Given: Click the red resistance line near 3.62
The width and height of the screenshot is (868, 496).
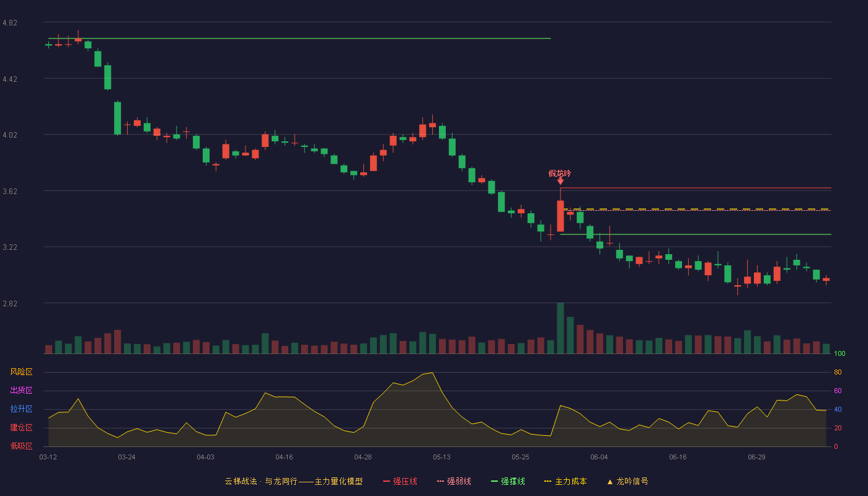Looking at the screenshot, I should pyautogui.click(x=696, y=187).
